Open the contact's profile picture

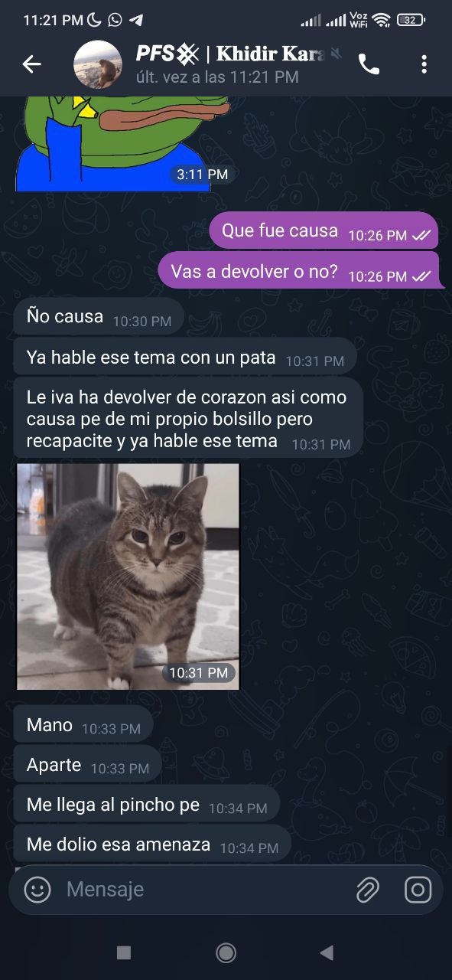[x=98, y=65]
